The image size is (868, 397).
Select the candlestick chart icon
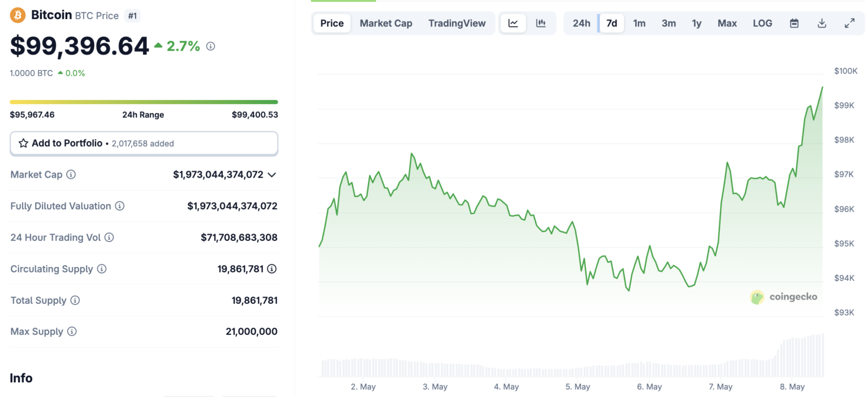[541, 23]
